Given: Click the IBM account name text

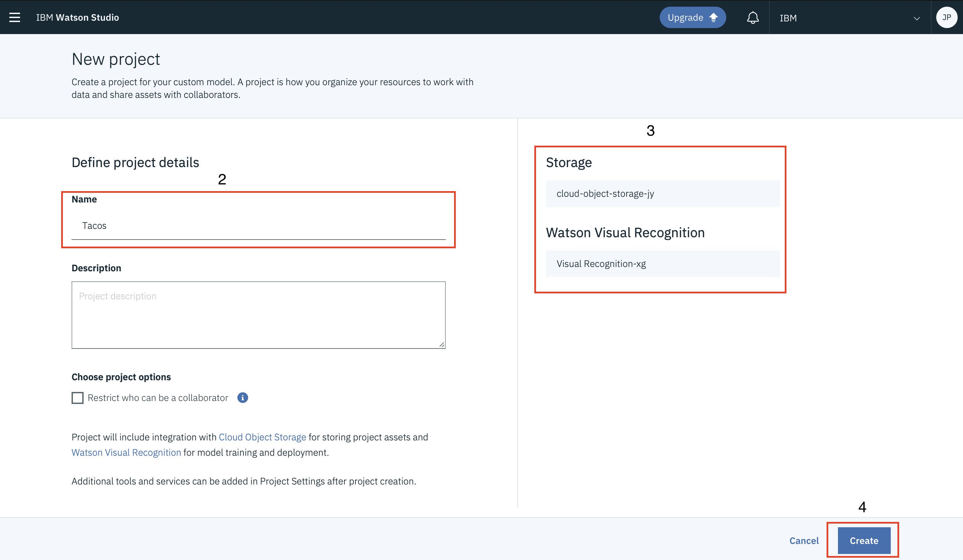Looking at the screenshot, I should click(788, 18).
